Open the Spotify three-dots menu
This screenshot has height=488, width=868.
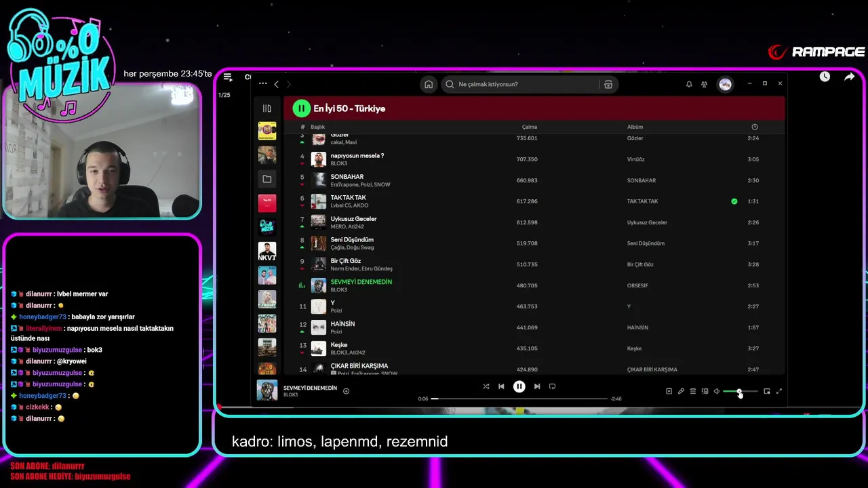click(262, 83)
